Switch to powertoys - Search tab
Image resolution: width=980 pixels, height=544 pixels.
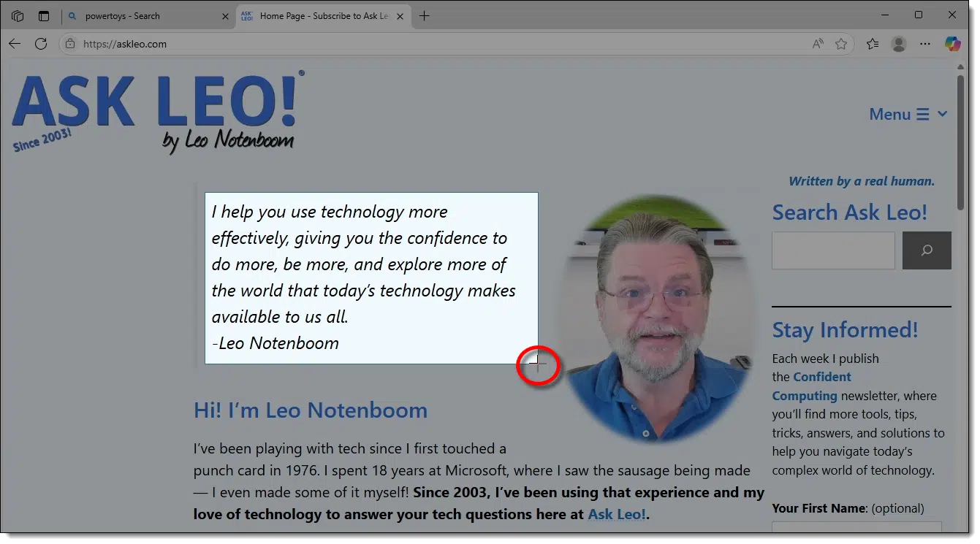click(x=148, y=16)
